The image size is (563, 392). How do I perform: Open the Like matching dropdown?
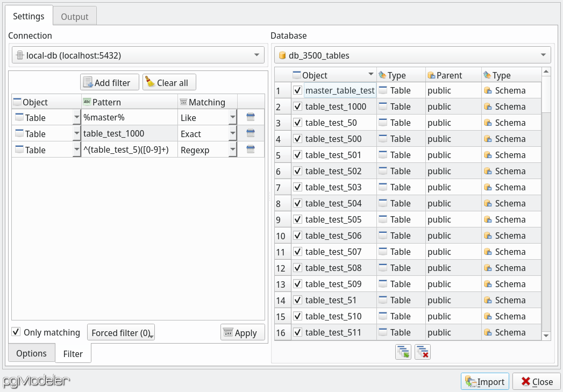[x=233, y=117]
